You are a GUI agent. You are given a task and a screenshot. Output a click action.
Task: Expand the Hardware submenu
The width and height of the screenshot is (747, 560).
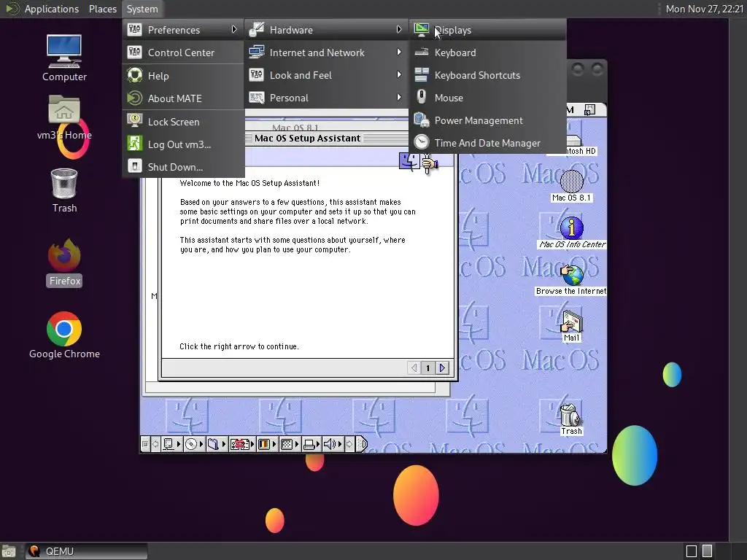pyautogui.click(x=326, y=30)
